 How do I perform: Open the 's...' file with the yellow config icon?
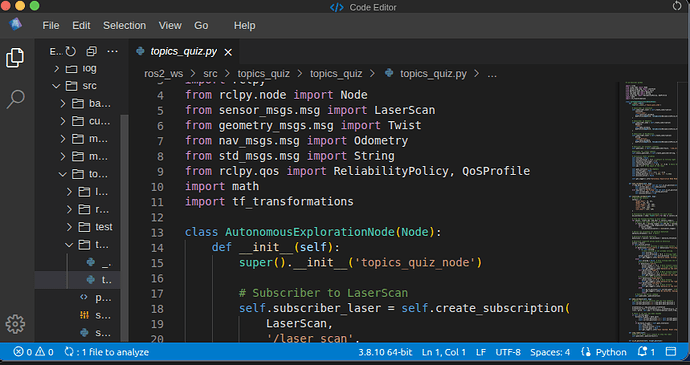(x=77, y=315)
